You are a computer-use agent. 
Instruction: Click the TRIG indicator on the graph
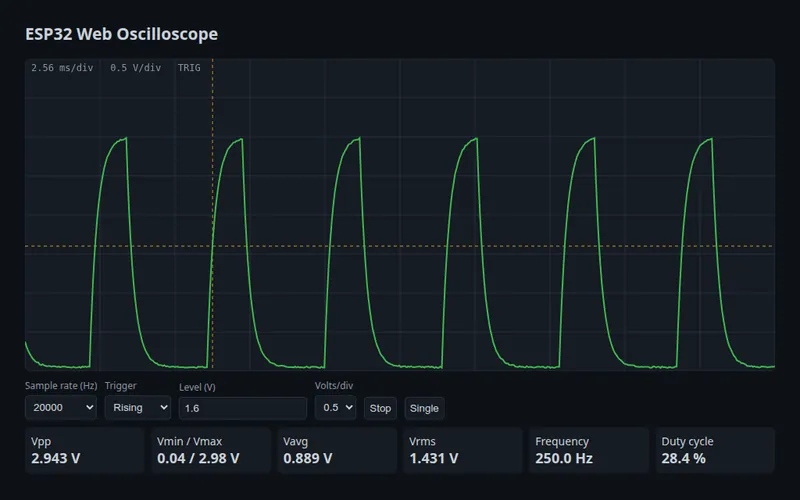click(189, 68)
